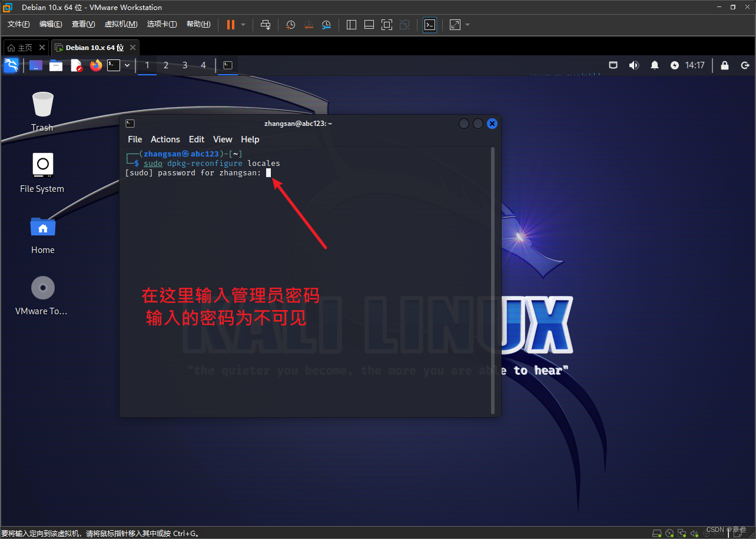The width and height of the screenshot is (756, 539).
Task: Switch to workspace 1
Action: (147, 65)
